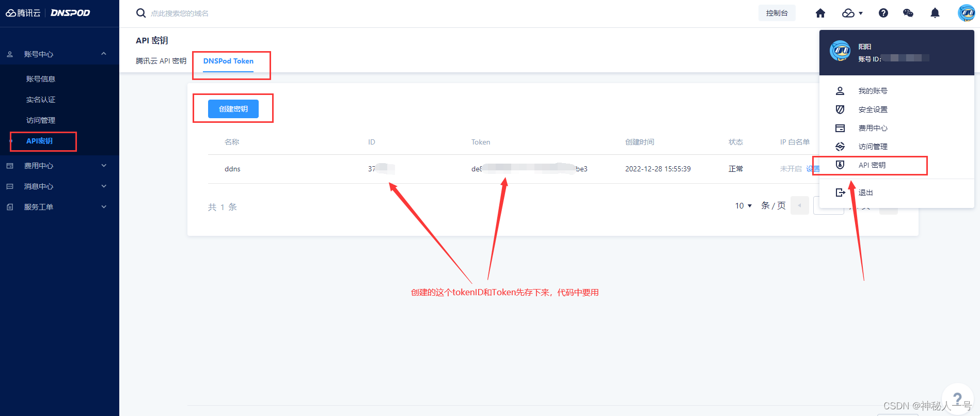980x416 pixels.
Task: Click the WeChat icon in header
Action: tap(908, 13)
